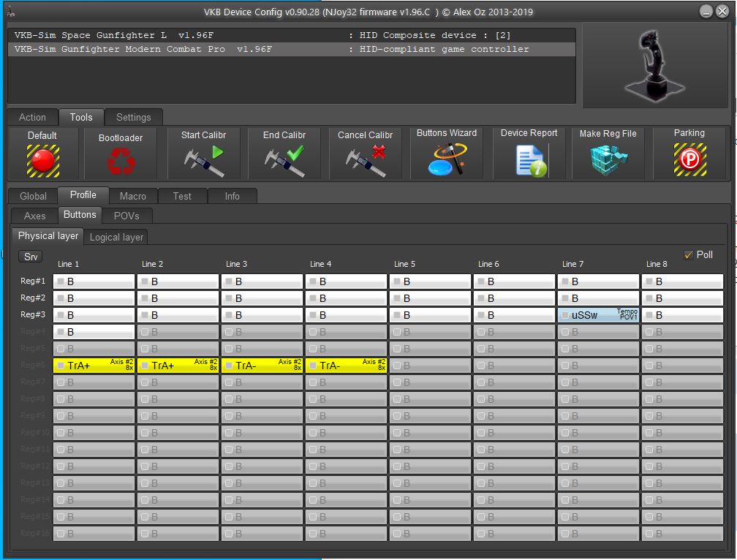Open the POVs sub-tab

[126, 216]
